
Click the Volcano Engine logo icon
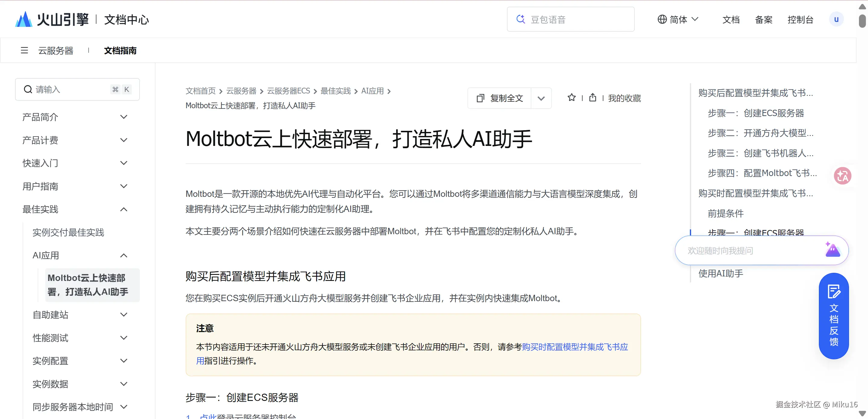(x=24, y=19)
